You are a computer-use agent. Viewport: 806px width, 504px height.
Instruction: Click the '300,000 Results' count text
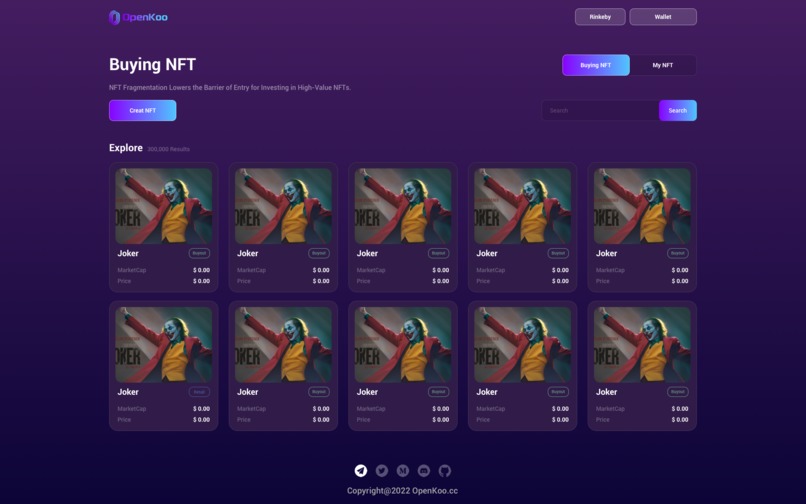[169, 149]
